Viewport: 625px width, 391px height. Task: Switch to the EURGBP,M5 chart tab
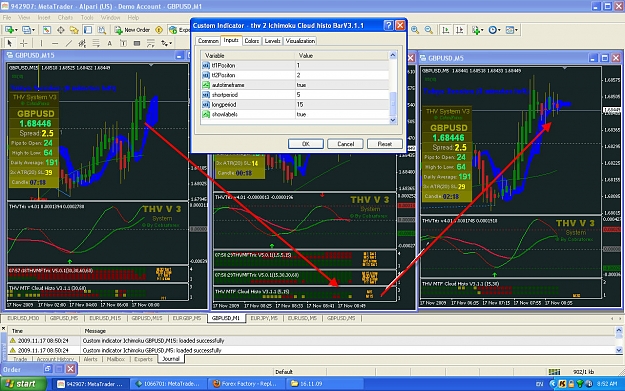point(186,318)
